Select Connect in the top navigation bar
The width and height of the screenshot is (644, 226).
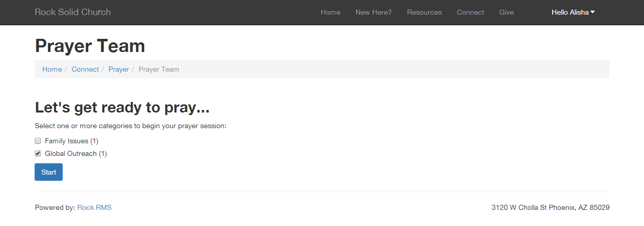(471, 12)
